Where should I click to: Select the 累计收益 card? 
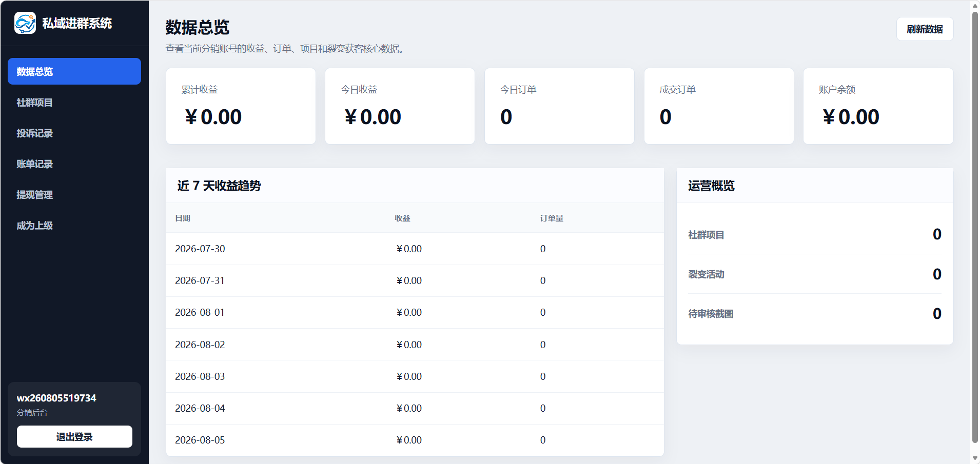pos(241,106)
